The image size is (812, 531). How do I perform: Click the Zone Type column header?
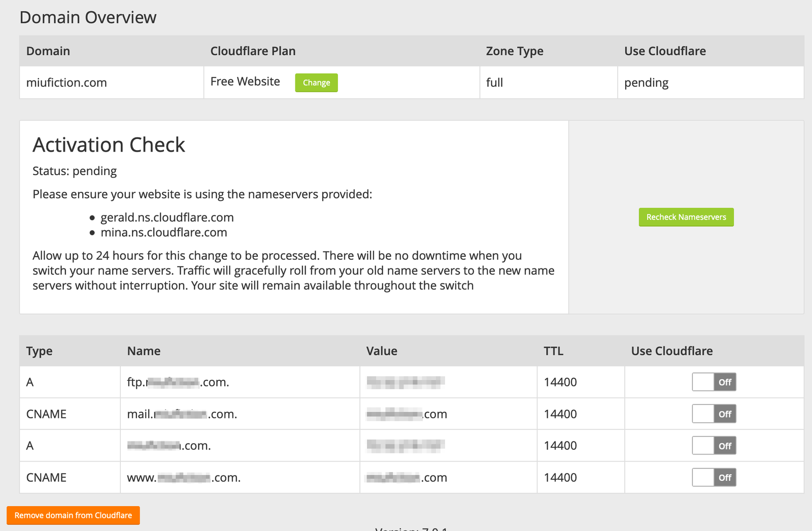pyautogui.click(x=515, y=51)
